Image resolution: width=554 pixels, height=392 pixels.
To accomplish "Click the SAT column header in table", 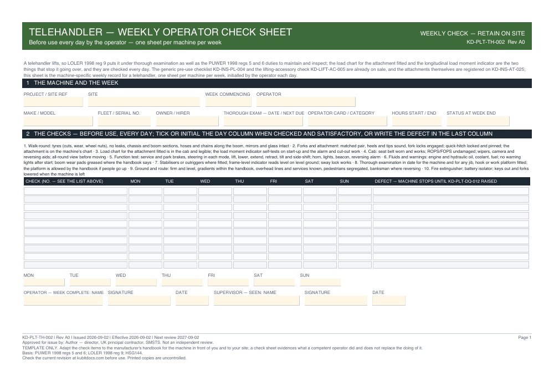I will click(x=309, y=181).
